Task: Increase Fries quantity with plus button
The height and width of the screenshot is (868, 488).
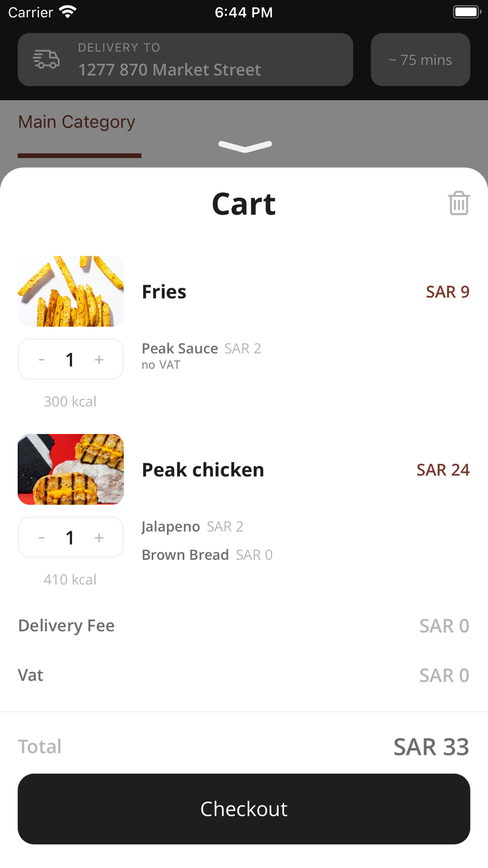Action: coord(99,360)
